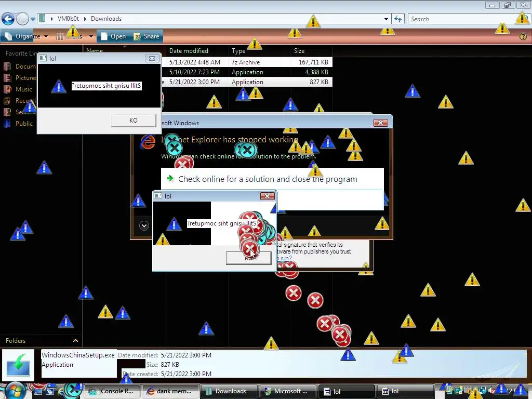The height and width of the screenshot is (399, 532).
Task: Switch to the Downloads taskbar button
Action: 229,392
